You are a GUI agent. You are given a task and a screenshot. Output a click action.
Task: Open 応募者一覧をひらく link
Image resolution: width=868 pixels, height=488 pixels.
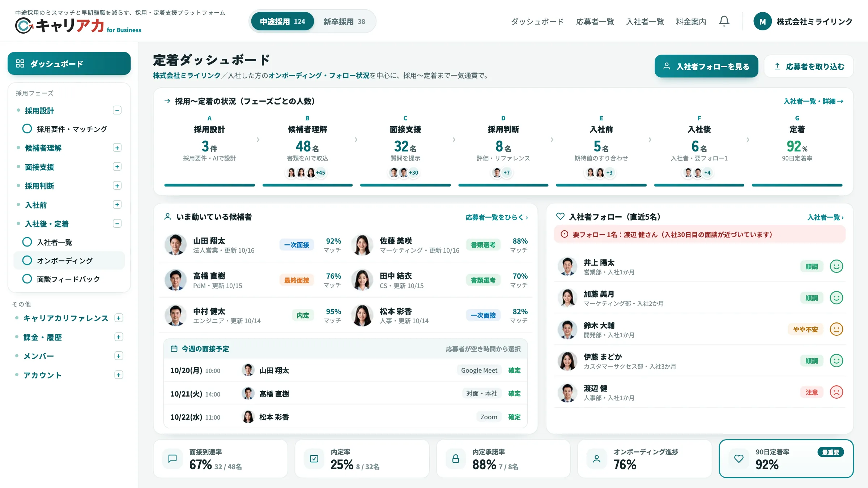coord(497,217)
